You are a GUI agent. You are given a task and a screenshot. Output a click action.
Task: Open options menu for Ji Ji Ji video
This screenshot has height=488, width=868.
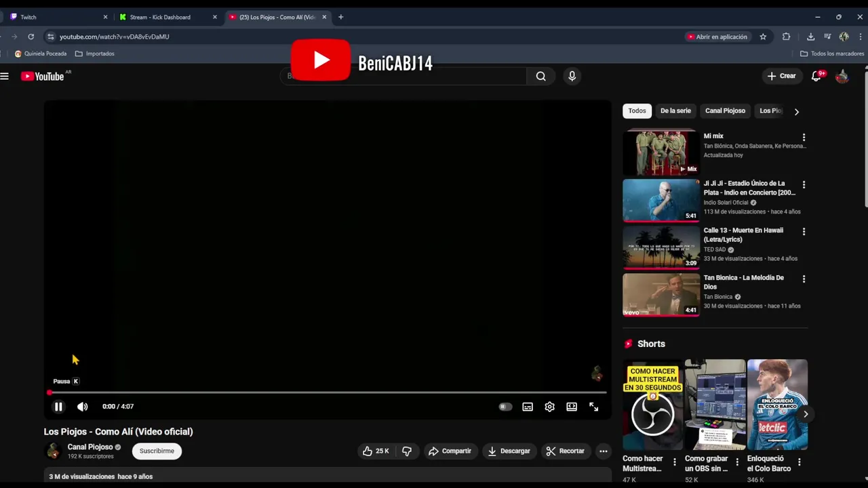804,184
